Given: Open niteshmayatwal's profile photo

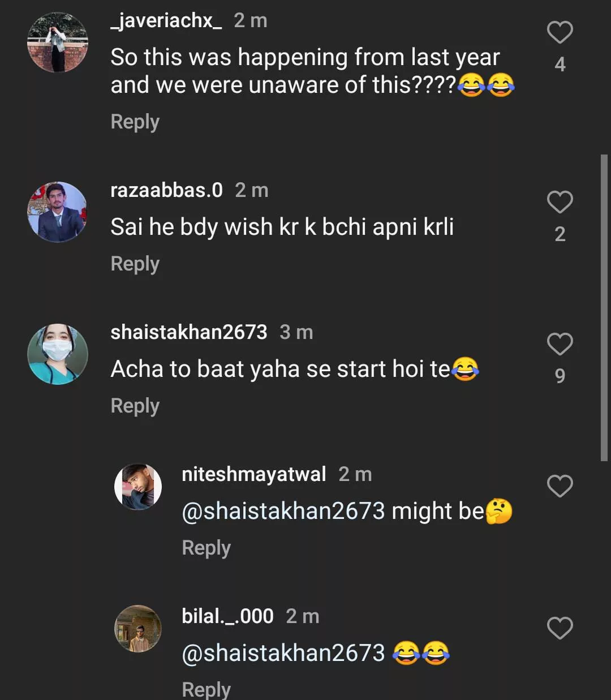Looking at the screenshot, I should coord(138,487).
